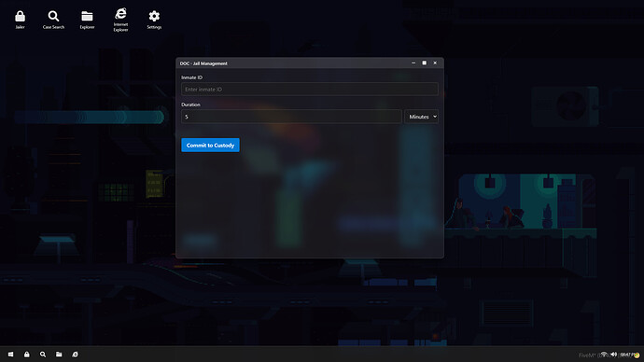Minimize the DOC Jail Management window
The height and width of the screenshot is (362, 644).
pos(413,63)
